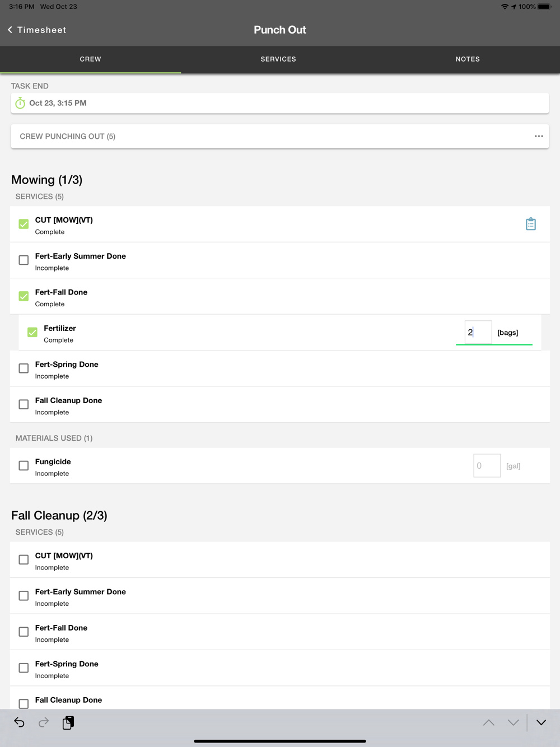560x747 pixels.
Task: Tap the clipboard notes icon for CUT [MOW](VT)
Action: (531, 224)
